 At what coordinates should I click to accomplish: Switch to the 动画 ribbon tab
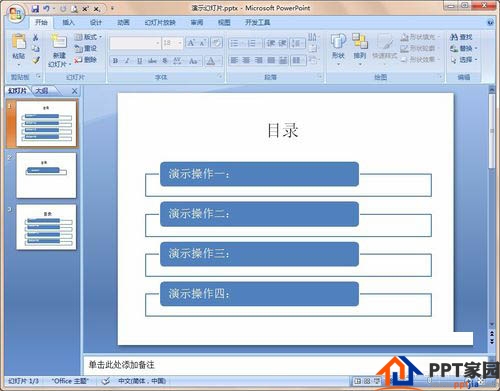[x=123, y=22]
